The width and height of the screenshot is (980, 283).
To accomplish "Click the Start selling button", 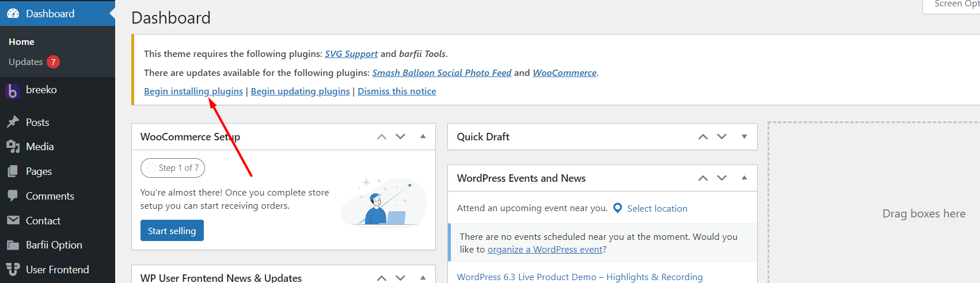I will (x=172, y=231).
